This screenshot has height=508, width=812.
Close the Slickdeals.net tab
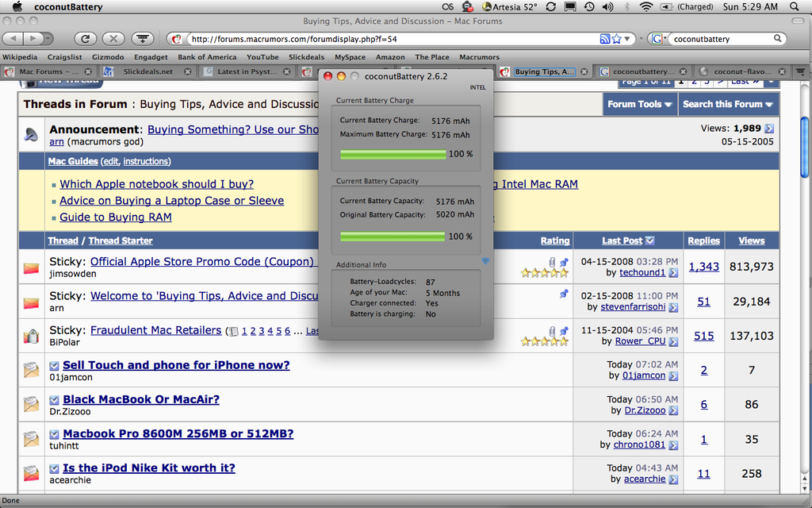(x=187, y=71)
